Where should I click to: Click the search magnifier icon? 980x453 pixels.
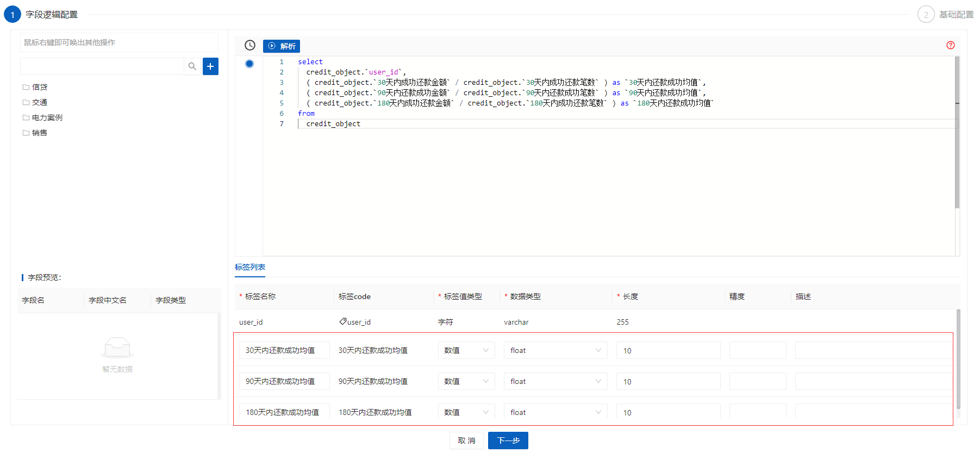pos(192,66)
